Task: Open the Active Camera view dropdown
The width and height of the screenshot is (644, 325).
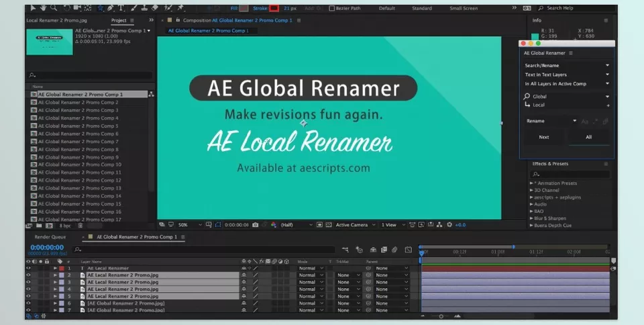Action: click(x=356, y=225)
